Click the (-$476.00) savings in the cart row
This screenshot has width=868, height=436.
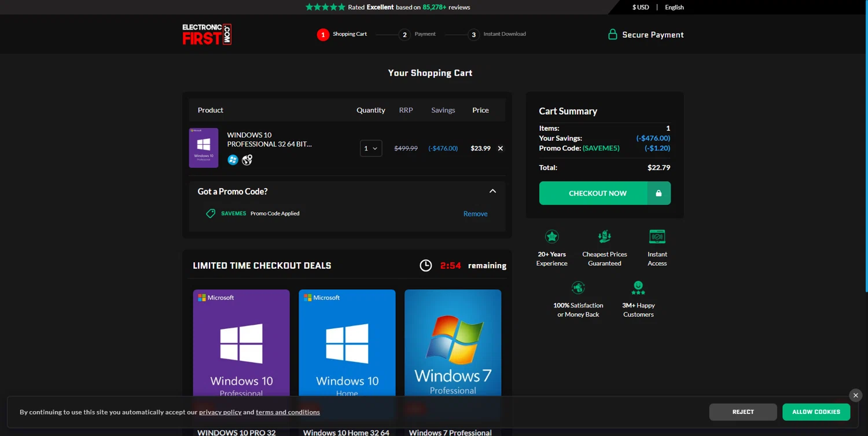point(443,148)
